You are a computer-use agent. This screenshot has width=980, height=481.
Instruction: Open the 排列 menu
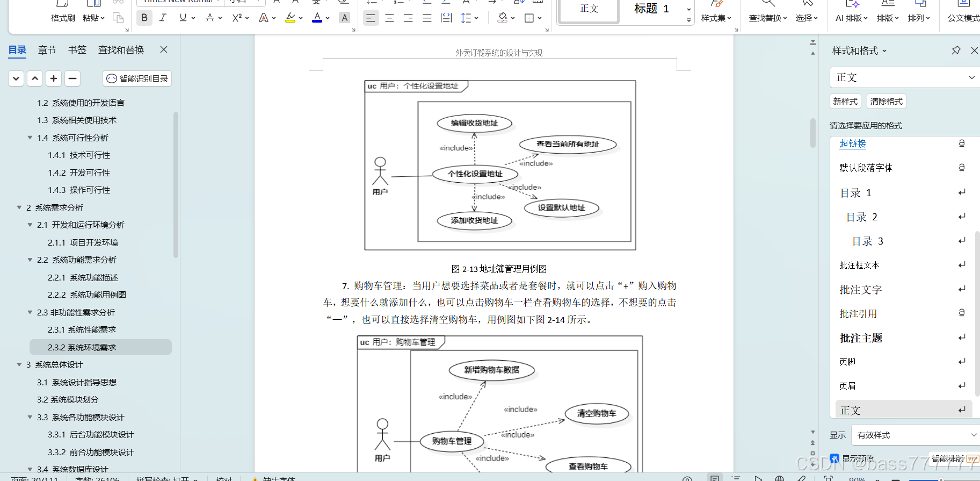[x=919, y=18]
